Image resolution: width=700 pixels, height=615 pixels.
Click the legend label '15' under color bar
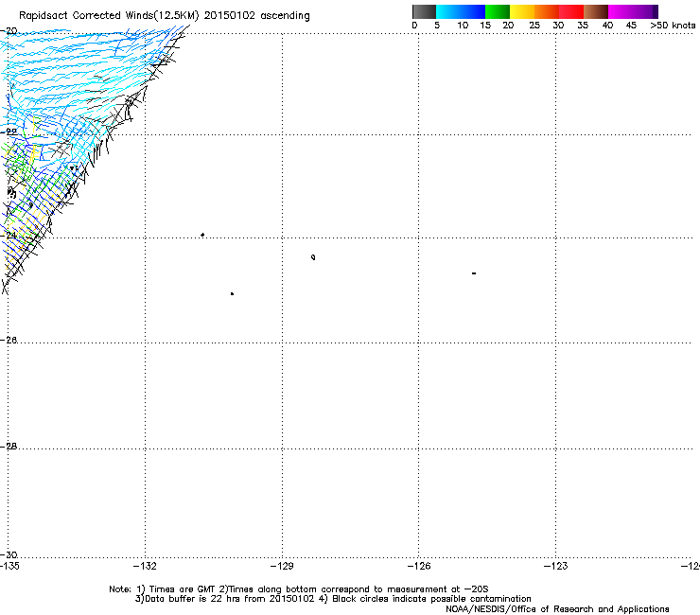pos(485,26)
